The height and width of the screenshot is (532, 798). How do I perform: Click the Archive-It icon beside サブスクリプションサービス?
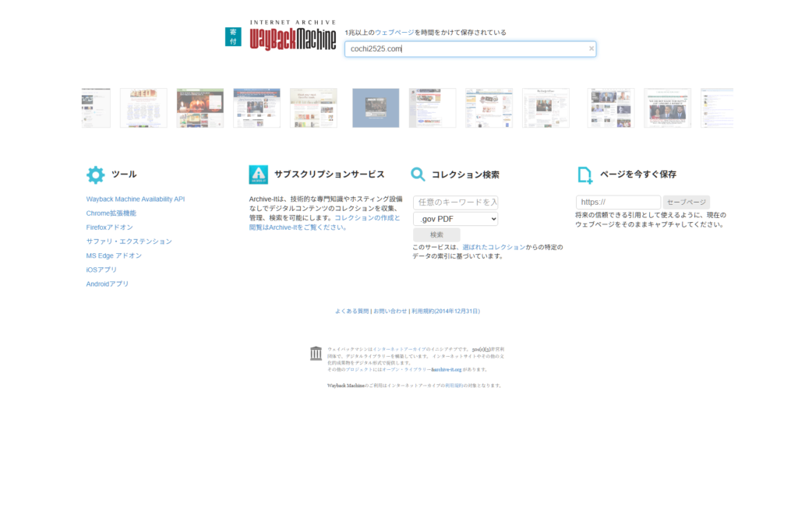[259, 174]
